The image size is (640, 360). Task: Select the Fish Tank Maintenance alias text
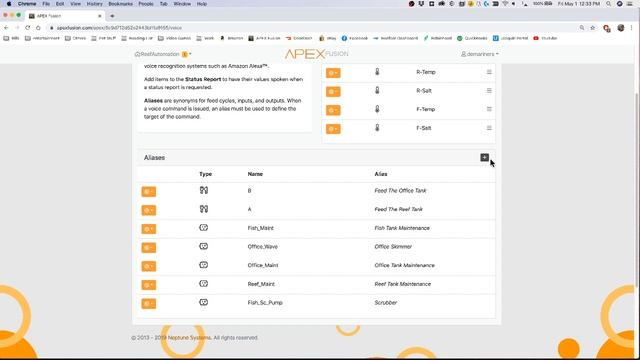click(x=402, y=228)
